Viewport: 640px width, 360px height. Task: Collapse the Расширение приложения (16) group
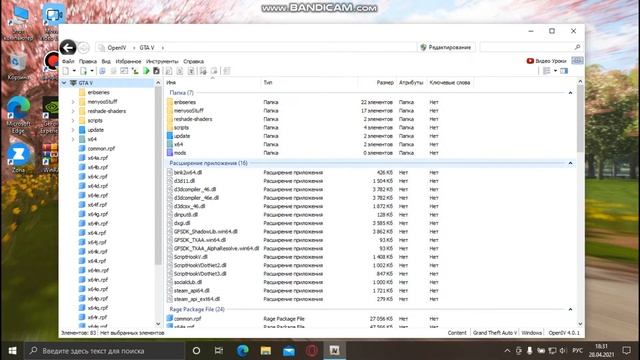[x=570, y=163]
